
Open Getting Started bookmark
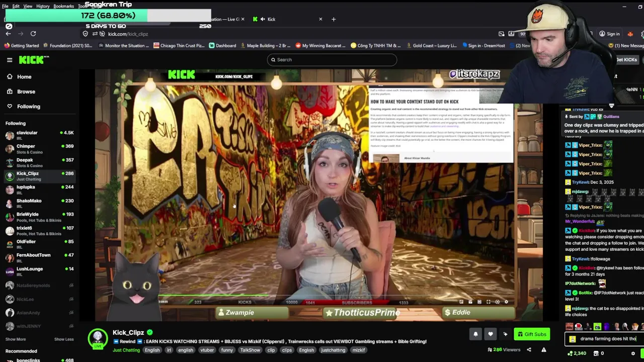click(x=21, y=46)
